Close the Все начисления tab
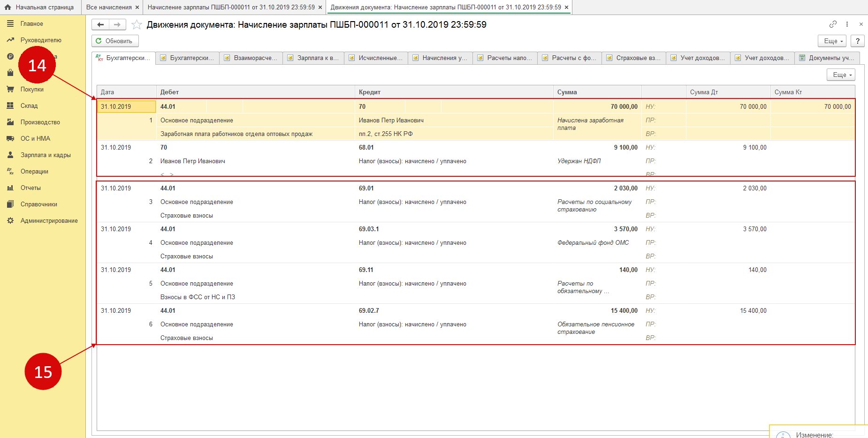Screen dimensions: 868x438 coord(137,8)
